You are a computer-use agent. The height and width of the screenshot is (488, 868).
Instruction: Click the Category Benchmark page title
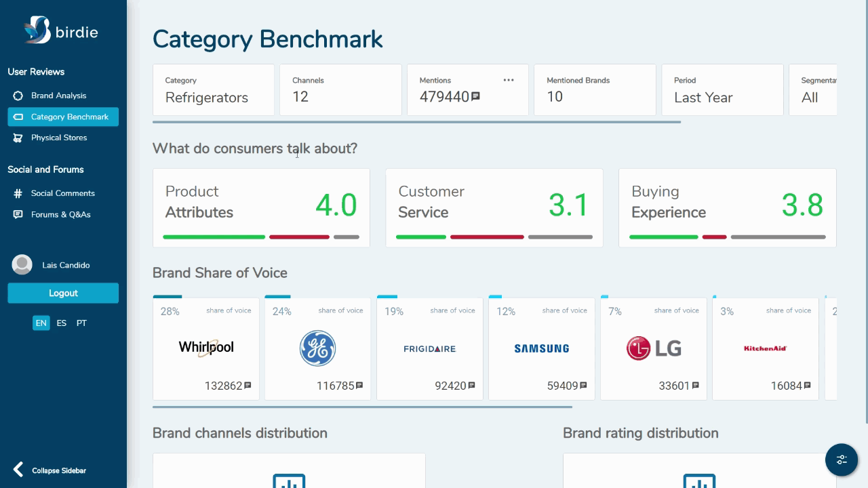click(x=268, y=39)
